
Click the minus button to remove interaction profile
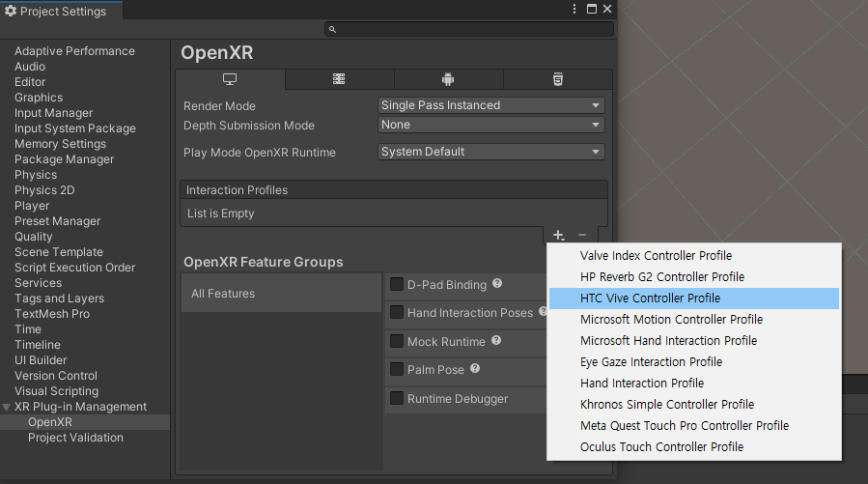point(582,235)
